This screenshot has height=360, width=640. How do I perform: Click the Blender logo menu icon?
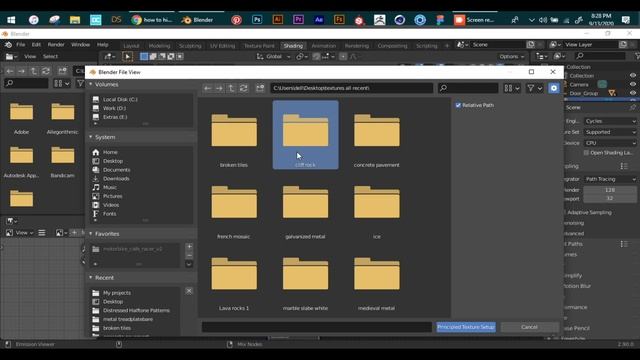(x=8, y=45)
